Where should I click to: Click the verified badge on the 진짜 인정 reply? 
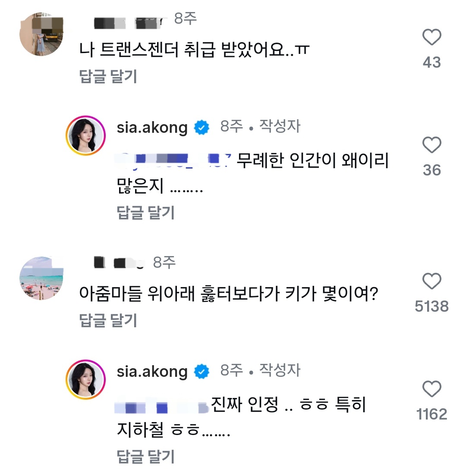point(202,372)
